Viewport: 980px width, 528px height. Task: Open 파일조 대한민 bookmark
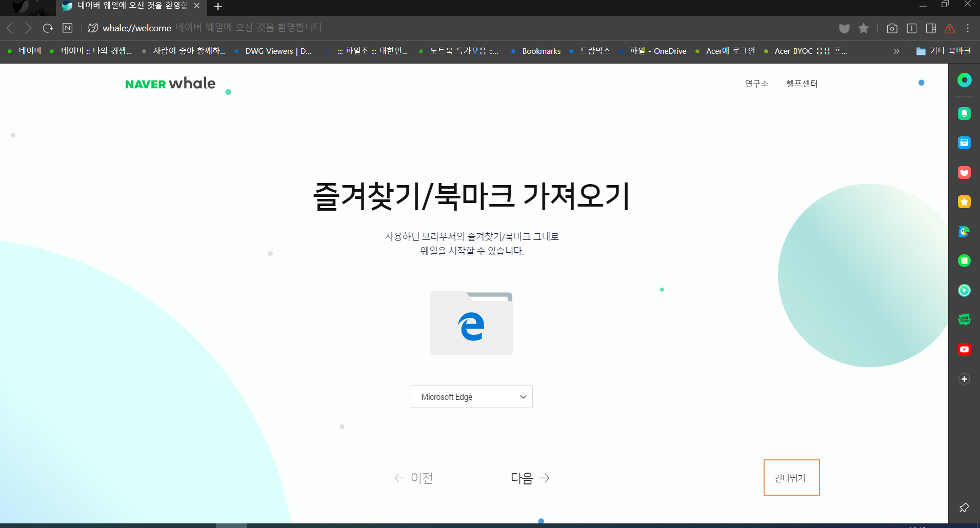367,51
